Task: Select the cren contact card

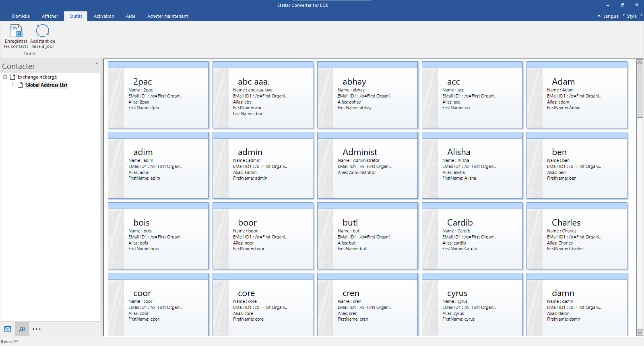Action: [x=367, y=305]
